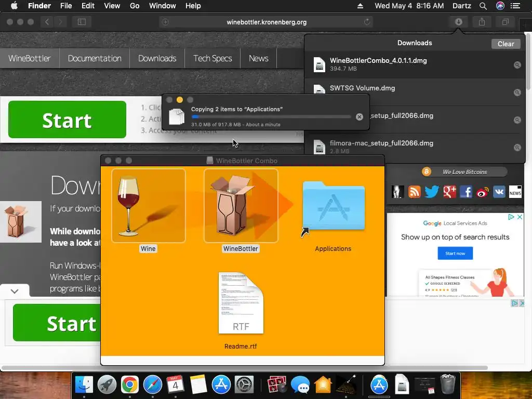This screenshot has width=532, height=399.
Task: Click the We Love Bitcoins badge
Action: [x=464, y=172]
